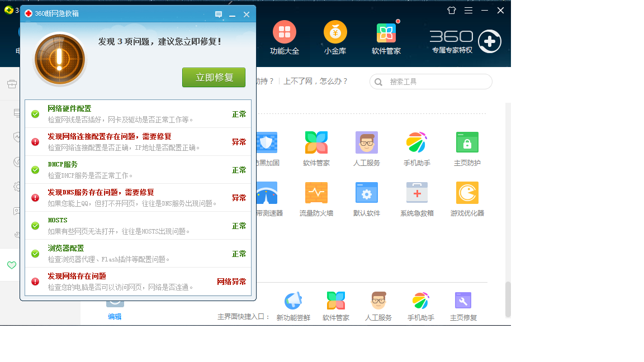Click 新功能尝鲜 shortcut at the bottom
Viewport: 644px width, 362px height.
(x=293, y=307)
